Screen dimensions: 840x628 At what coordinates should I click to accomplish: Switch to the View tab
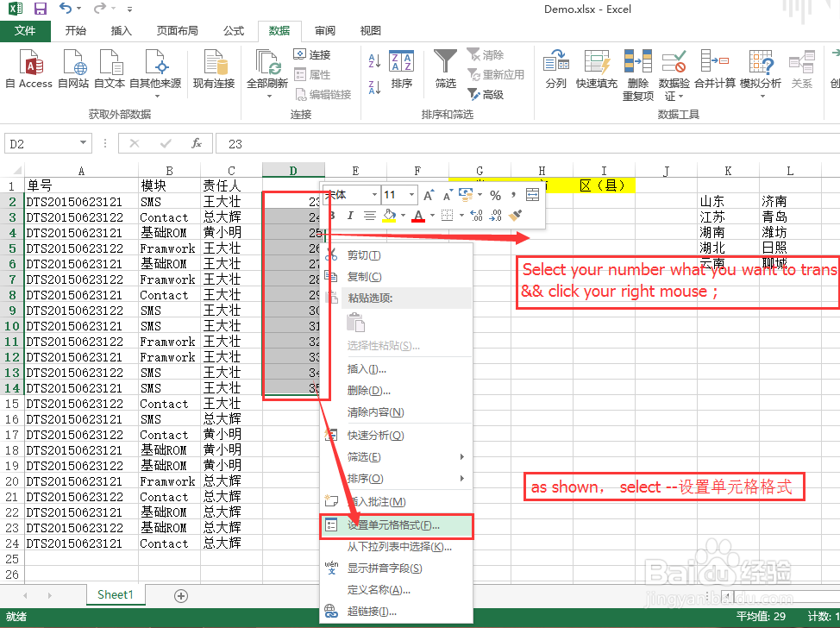point(371,30)
